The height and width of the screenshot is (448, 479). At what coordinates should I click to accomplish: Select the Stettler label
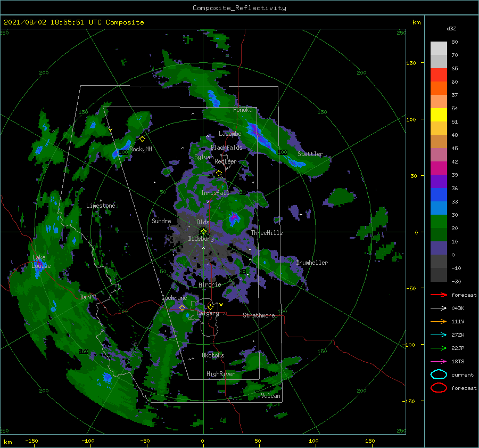[310, 154]
